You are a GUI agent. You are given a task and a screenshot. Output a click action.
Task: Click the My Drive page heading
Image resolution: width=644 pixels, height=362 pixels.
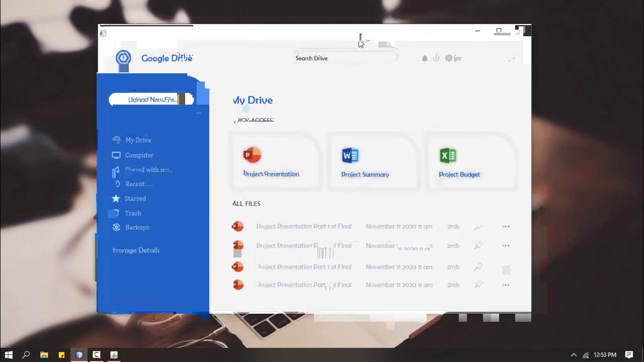(x=253, y=100)
